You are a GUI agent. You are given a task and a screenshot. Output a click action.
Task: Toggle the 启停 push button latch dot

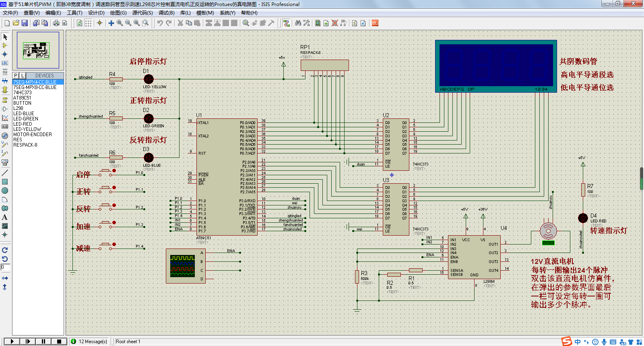(114, 171)
